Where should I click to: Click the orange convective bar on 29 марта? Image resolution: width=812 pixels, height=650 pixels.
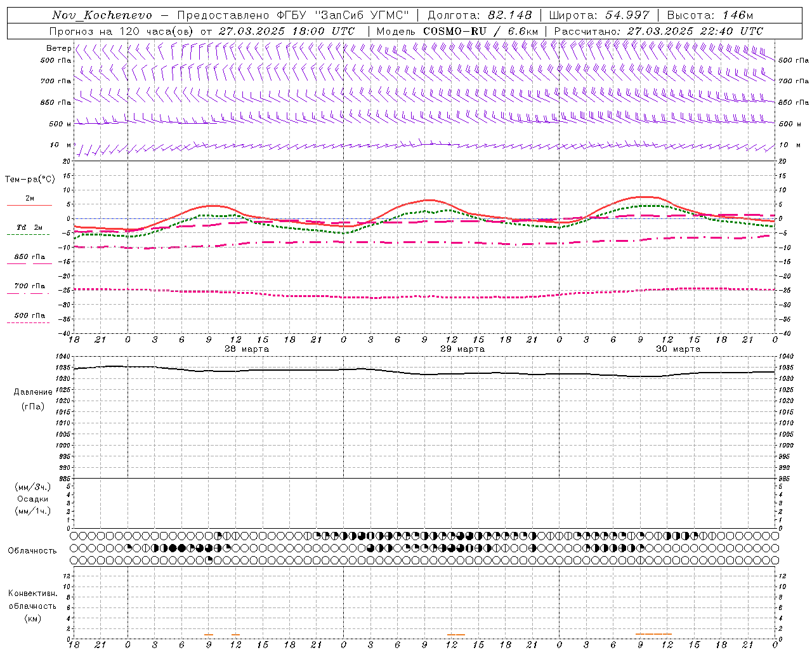[455, 634]
